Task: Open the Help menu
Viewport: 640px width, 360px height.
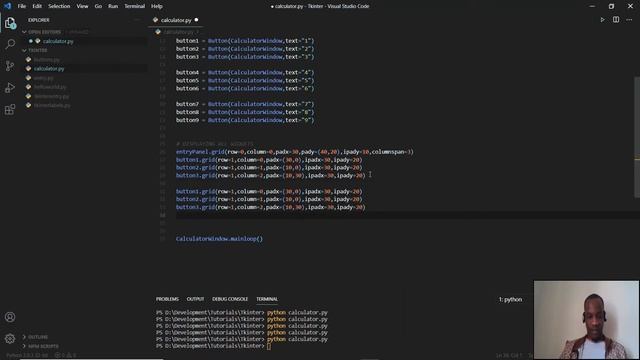Action: pyautogui.click(x=157, y=6)
